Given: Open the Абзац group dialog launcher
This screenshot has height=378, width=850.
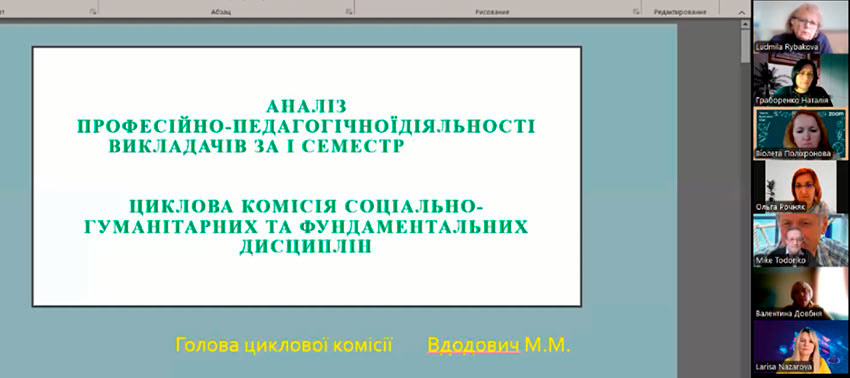Looking at the screenshot, I should pos(349,11).
